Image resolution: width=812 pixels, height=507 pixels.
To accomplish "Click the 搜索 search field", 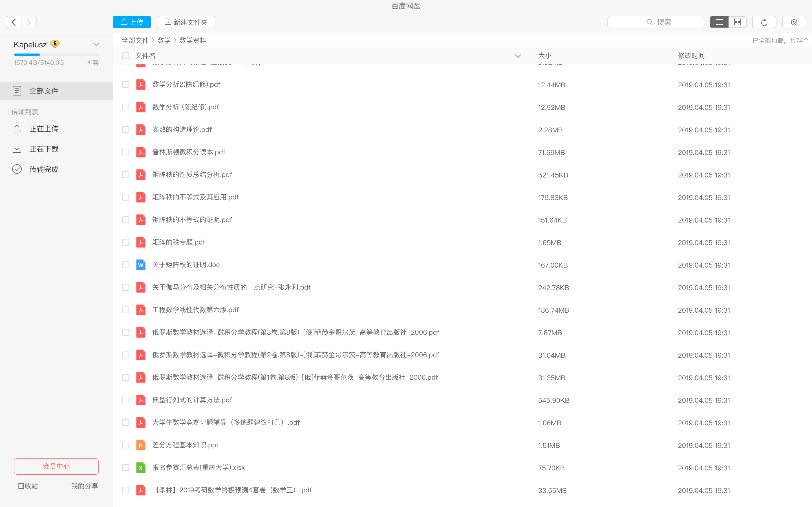I will pos(655,22).
